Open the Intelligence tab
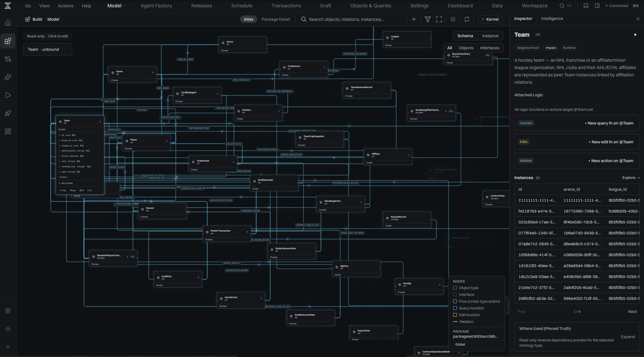644x357 pixels. coord(552,18)
